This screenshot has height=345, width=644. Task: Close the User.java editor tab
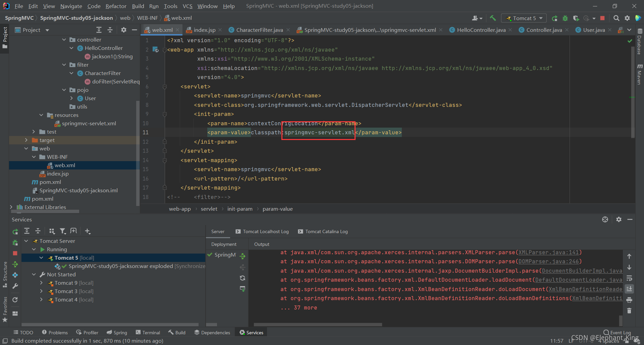pos(610,30)
